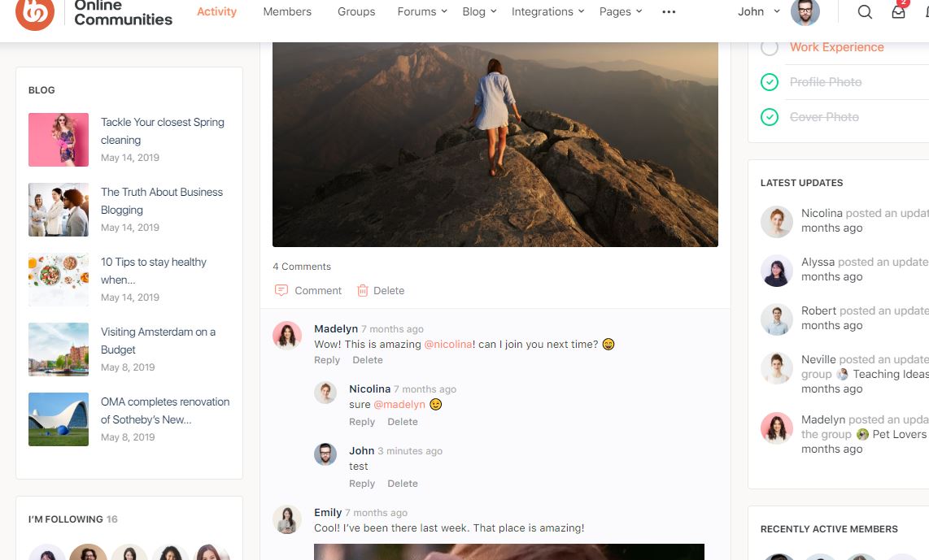The image size is (929, 560).
Task: Delete Nicolina's comment
Action: (x=403, y=422)
